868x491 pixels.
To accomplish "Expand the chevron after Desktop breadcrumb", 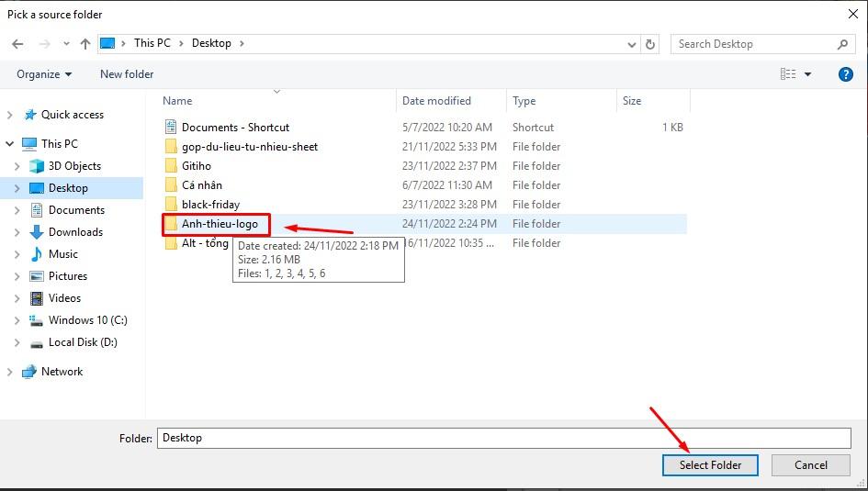I will tap(242, 43).
